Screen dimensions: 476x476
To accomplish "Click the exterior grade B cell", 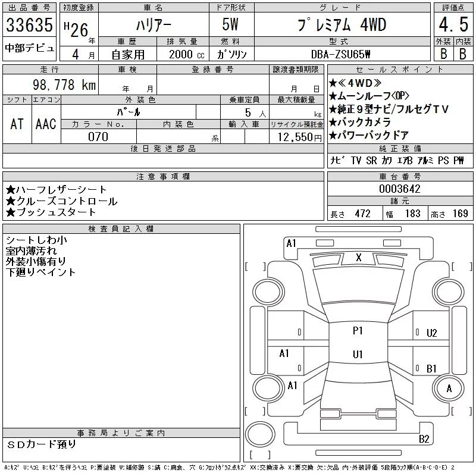I will 443,54.
